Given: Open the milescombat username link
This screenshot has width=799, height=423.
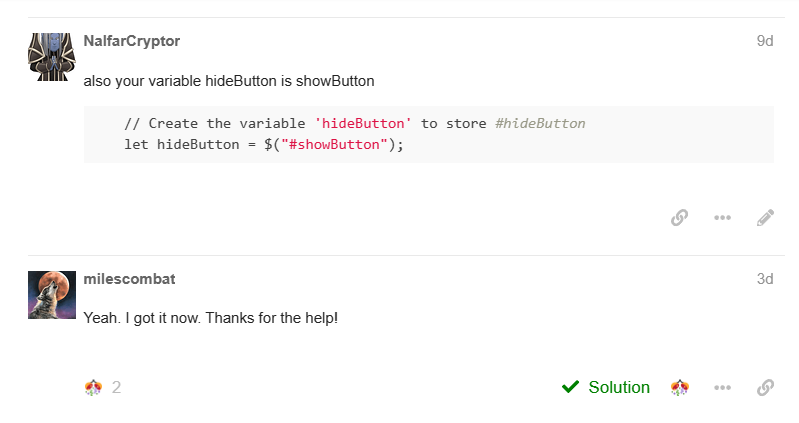Looking at the screenshot, I should [x=129, y=279].
